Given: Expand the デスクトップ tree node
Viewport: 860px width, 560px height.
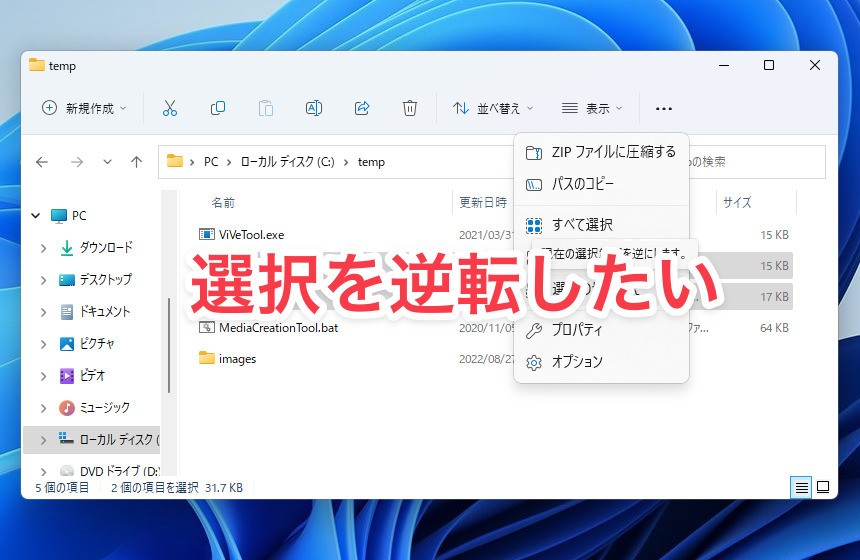Looking at the screenshot, I should click(43, 280).
